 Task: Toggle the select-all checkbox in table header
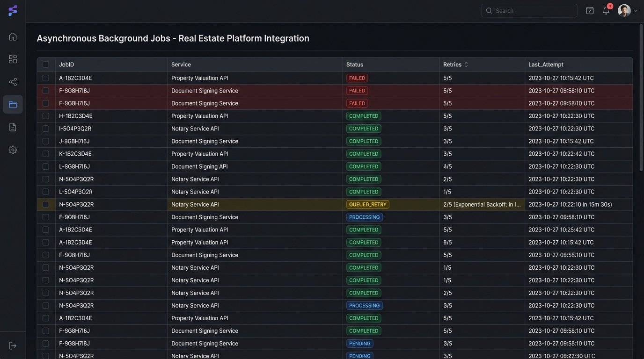[x=45, y=64]
